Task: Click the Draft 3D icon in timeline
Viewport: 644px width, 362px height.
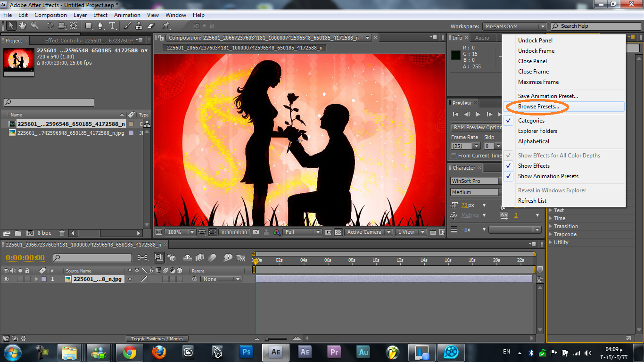Action: click(172, 258)
